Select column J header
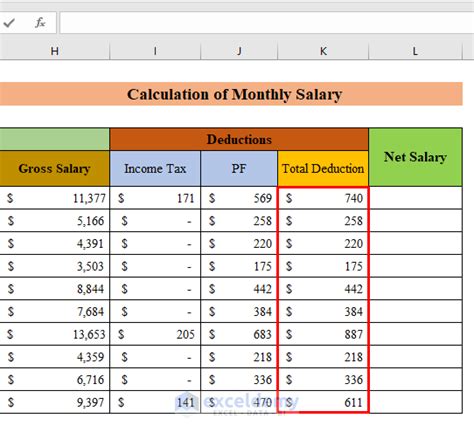Viewport: 474px width, 432px height. (239, 51)
